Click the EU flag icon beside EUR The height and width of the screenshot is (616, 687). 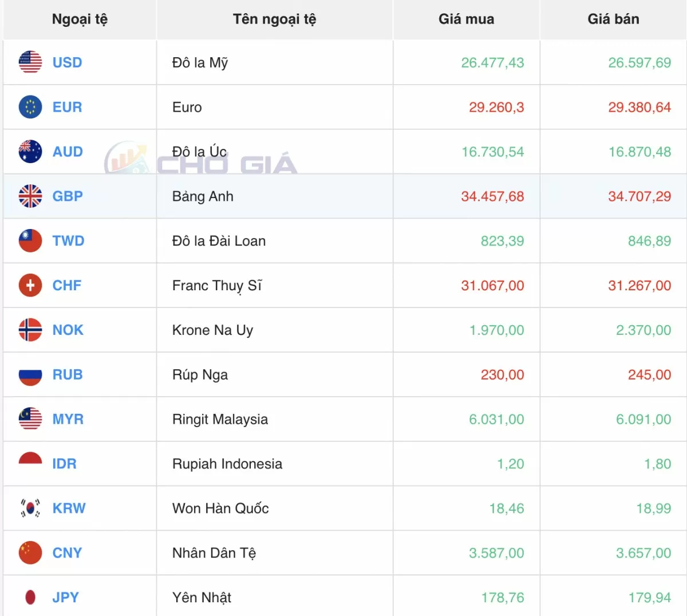click(30, 107)
